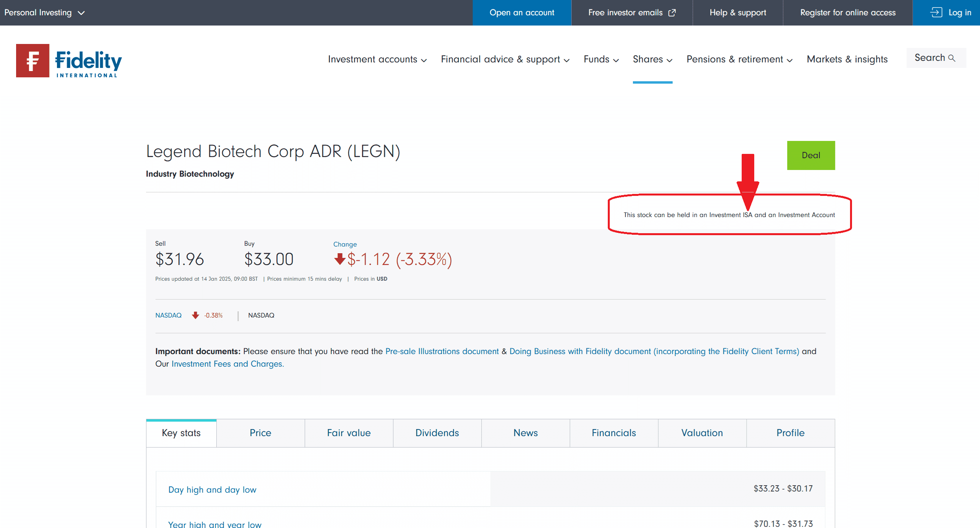Click Open an account button

(x=521, y=13)
